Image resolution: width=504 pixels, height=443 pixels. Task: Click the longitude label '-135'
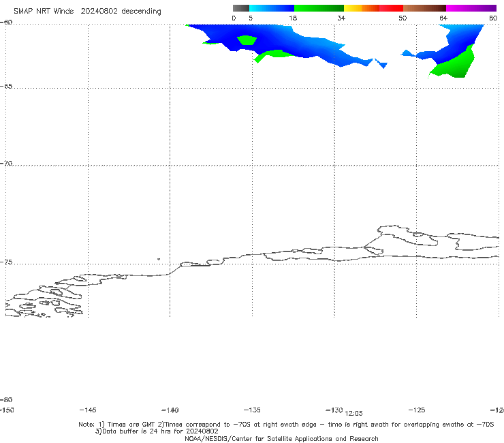(x=252, y=410)
